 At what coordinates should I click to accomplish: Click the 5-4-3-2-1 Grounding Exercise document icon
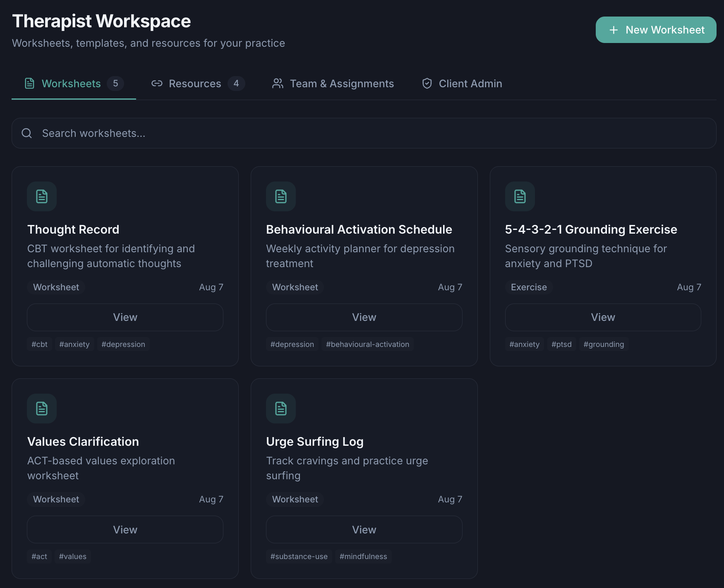520,196
